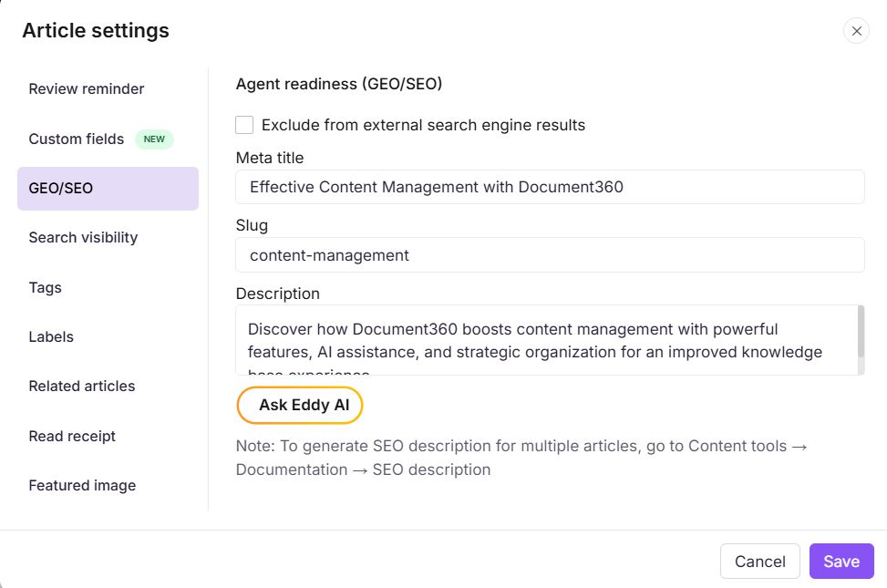This screenshot has height=588, width=887.
Task: Open the Review reminder section
Action: pos(86,88)
